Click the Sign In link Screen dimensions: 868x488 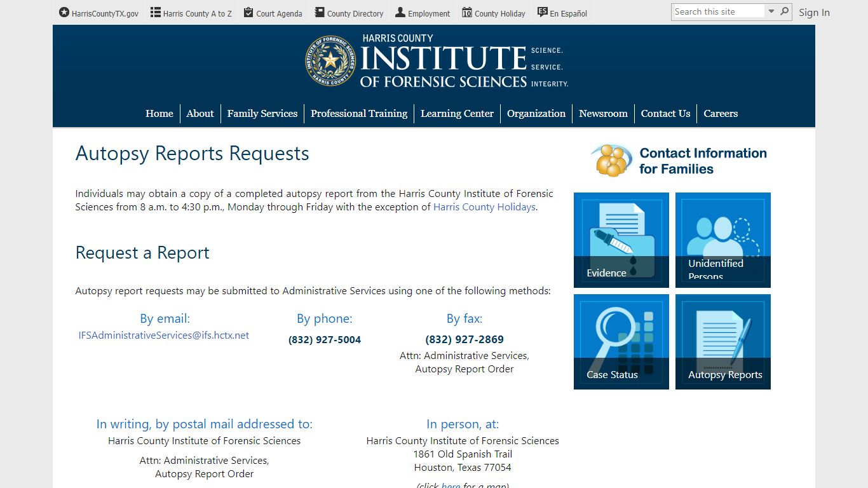tap(814, 12)
